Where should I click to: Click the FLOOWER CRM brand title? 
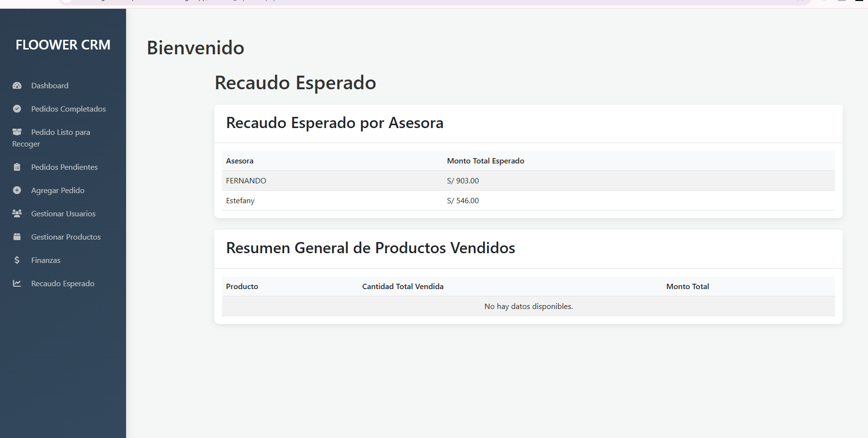click(63, 45)
